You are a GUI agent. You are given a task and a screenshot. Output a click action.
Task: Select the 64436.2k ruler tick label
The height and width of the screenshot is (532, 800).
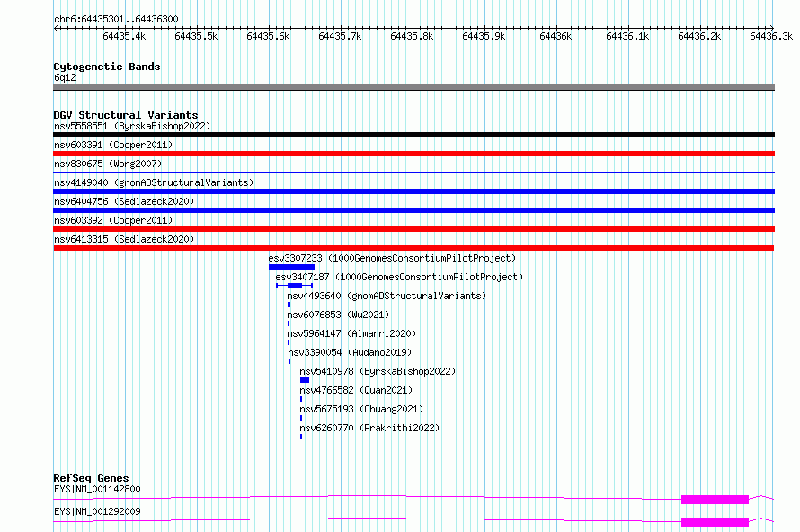click(x=699, y=36)
